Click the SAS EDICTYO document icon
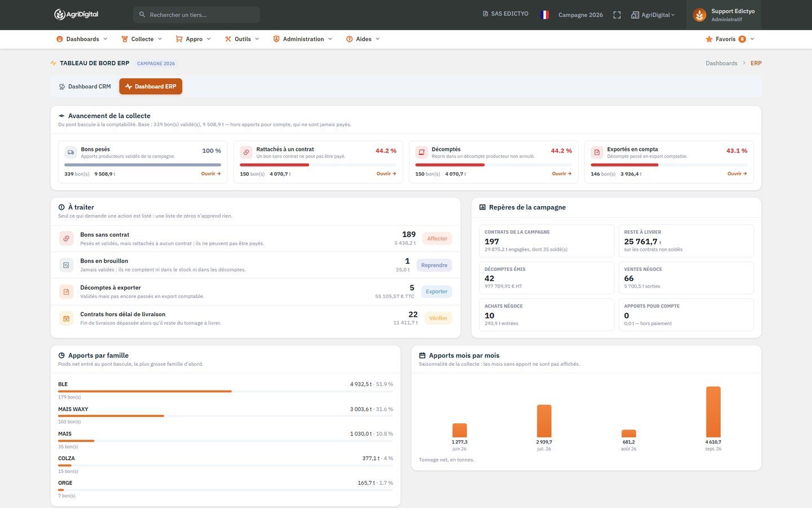The height and width of the screenshot is (508, 812). (486, 14)
